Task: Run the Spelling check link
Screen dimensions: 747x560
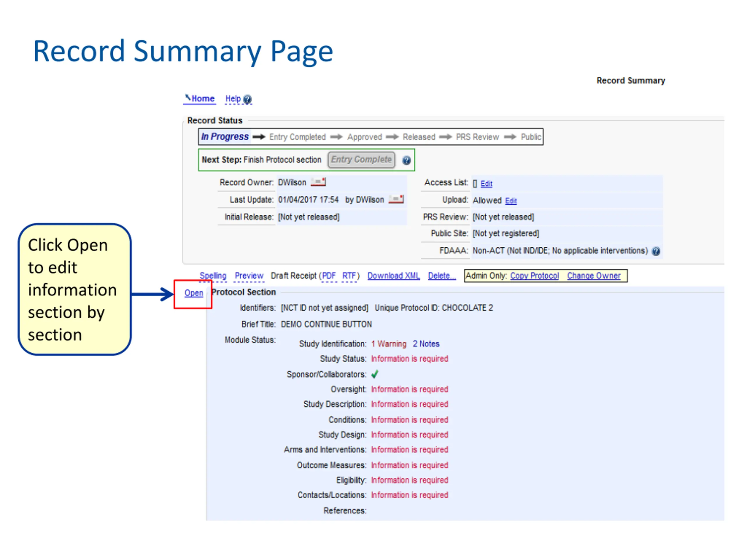Action: tap(213, 276)
